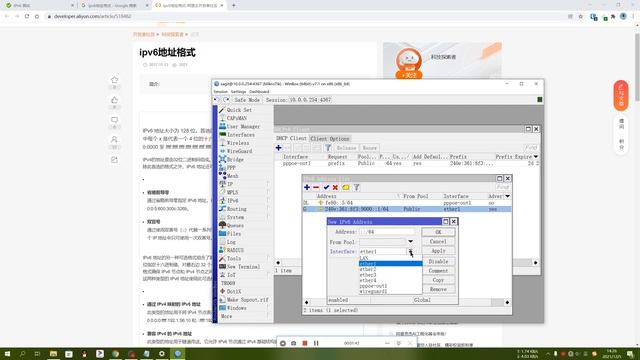Open Dot1X in sidebar
640x360 pixels.
(x=233, y=291)
